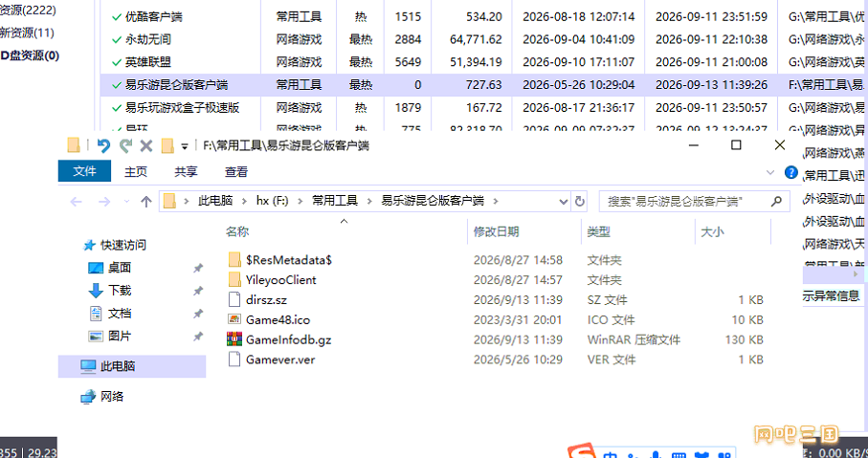This screenshot has width=868, height=458.
Task: Open Explorer help with blue question icon
Action: click(791, 172)
